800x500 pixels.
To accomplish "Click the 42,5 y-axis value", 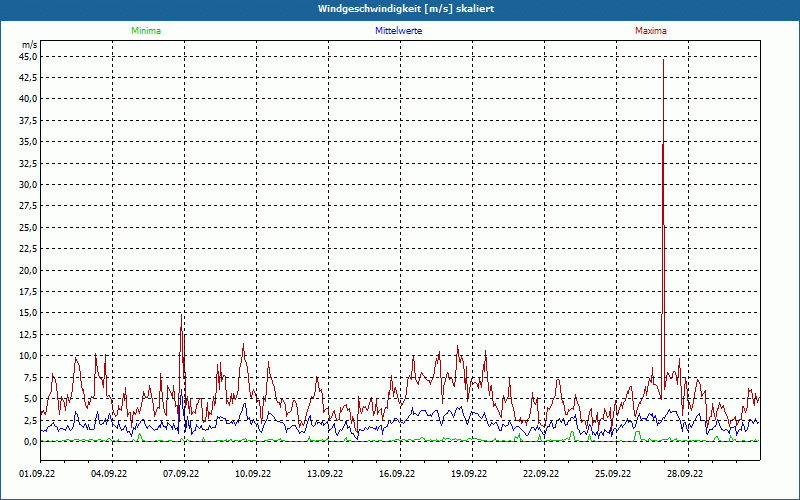I will coord(29,78).
